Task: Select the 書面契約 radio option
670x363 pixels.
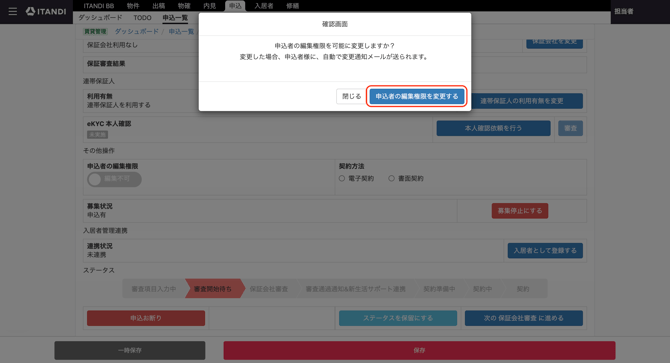Action: [391, 179]
